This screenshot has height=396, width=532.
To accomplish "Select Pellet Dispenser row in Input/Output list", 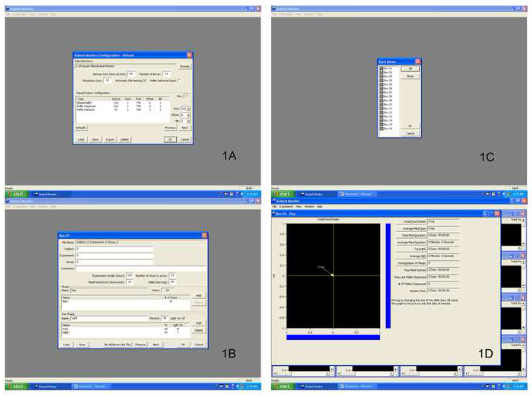I will pyautogui.click(x=86, y=106).
